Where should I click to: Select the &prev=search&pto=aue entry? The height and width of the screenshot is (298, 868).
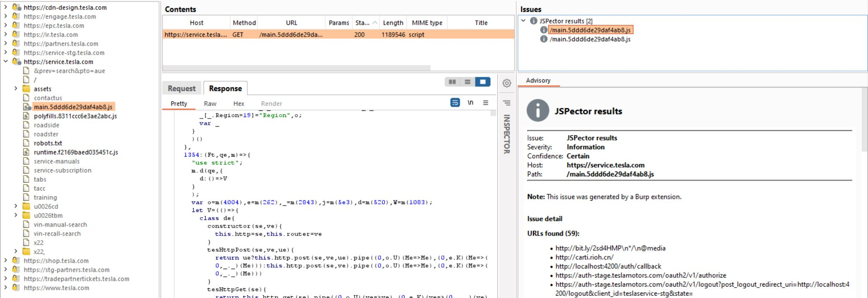point(69,71)
